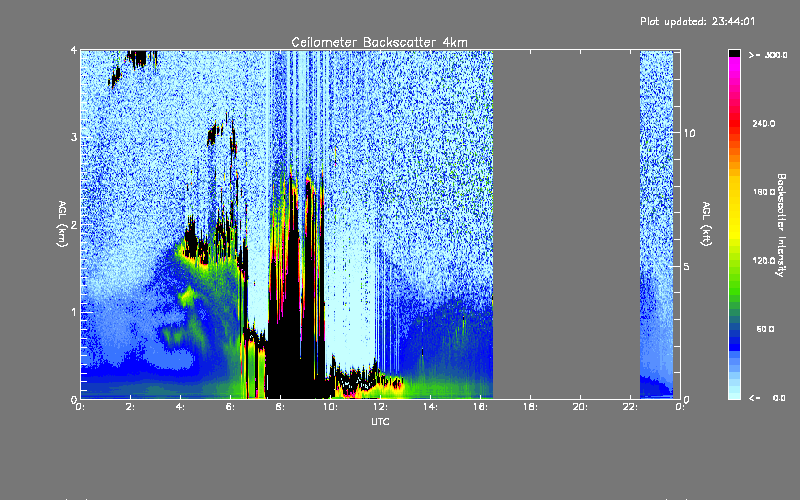Screen dimensions: 800x500
Task: Click the "Backscatter Intensity" colorbar label
Action: 781,225
